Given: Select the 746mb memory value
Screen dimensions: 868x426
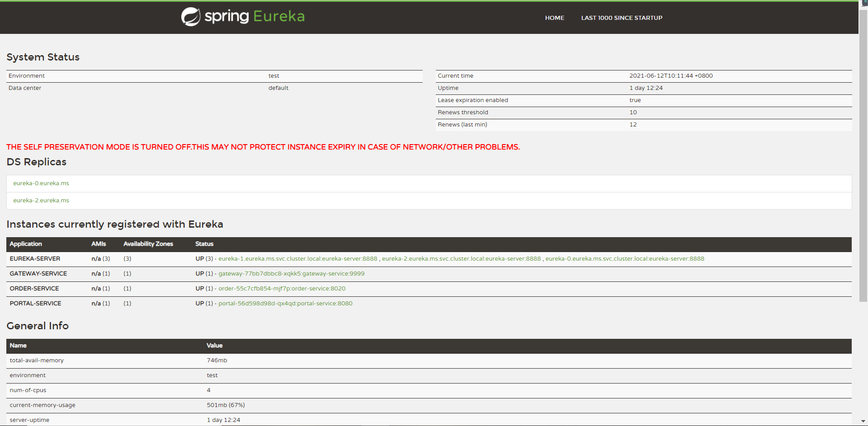Looking at the screenshot, I should coord(217,360).
